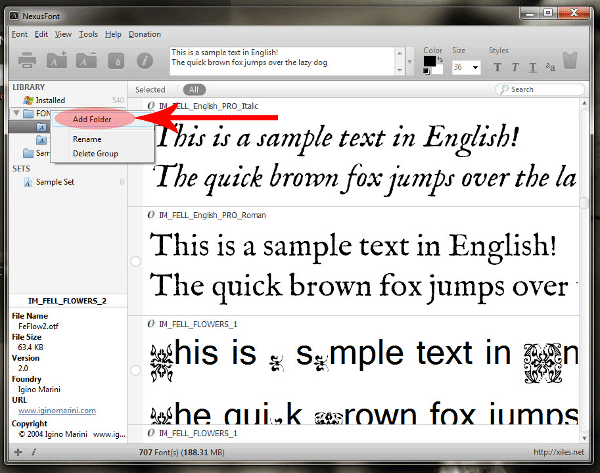Click font list scroll up arrow

584,103
